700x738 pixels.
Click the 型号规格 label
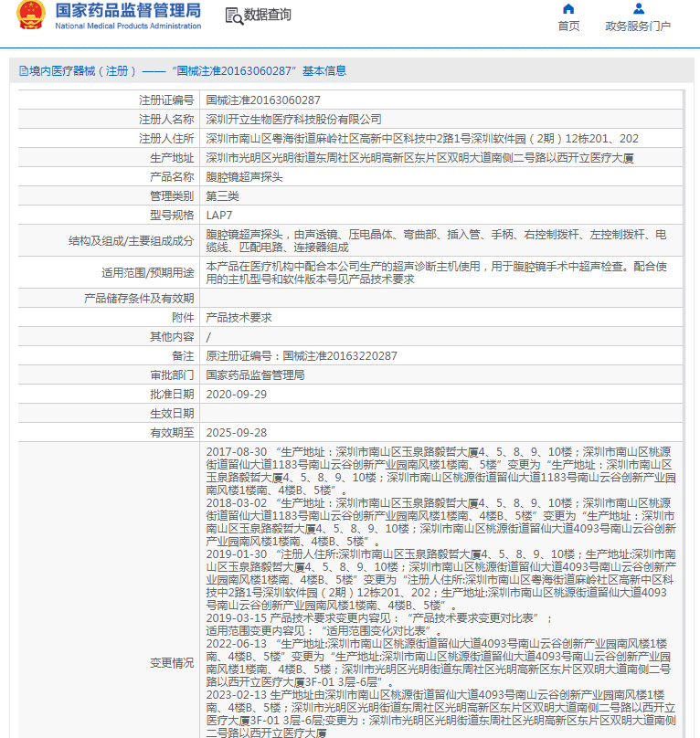tap(172, 216)
